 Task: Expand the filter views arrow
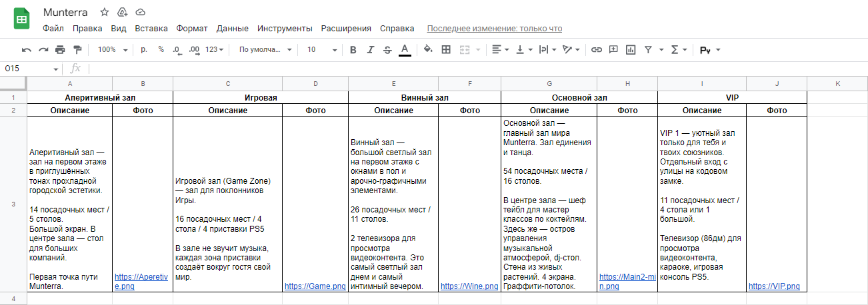(x=661, y=49)
